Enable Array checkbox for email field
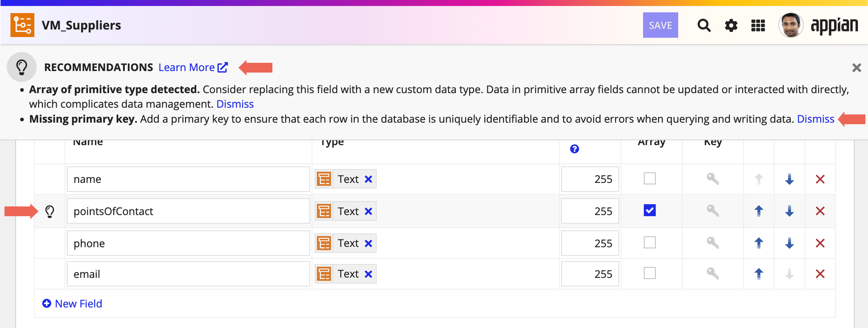 tap(650, 273)
